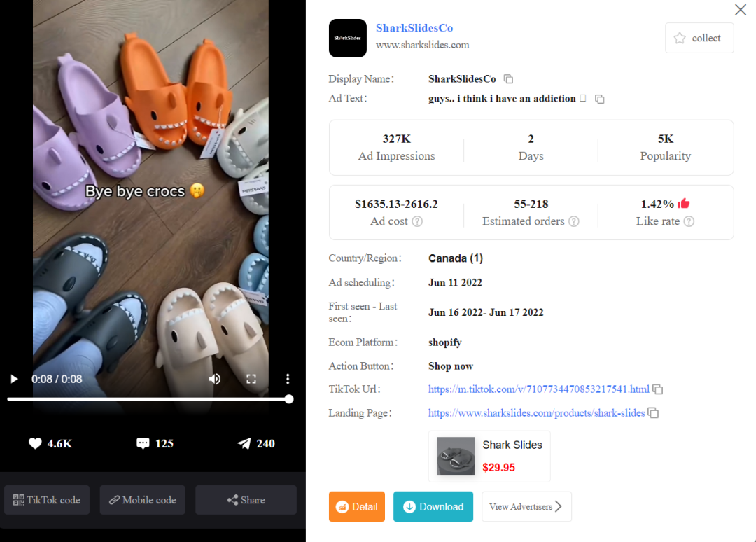Open the TikTok video URL link
The width and height of the screenshot is (756, 542).
click(x=538, y=389)
